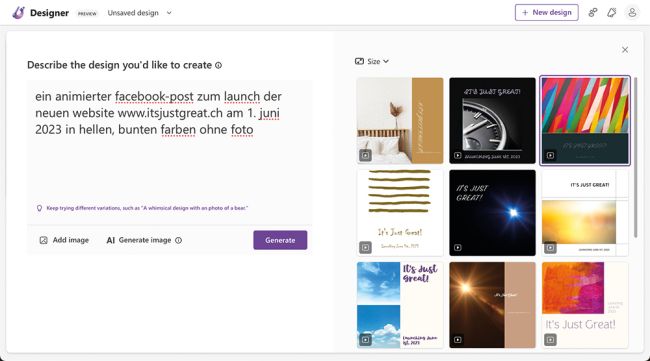Select the yellow gradient design

pos(585,213)
